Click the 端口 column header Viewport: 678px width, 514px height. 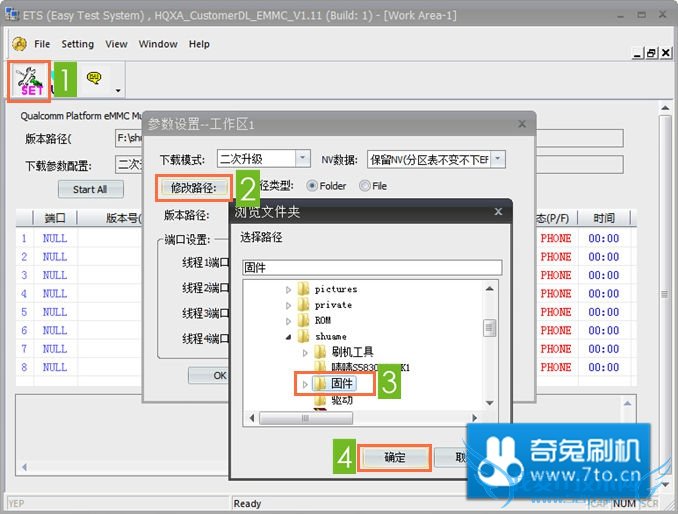[x=55, y=218]
